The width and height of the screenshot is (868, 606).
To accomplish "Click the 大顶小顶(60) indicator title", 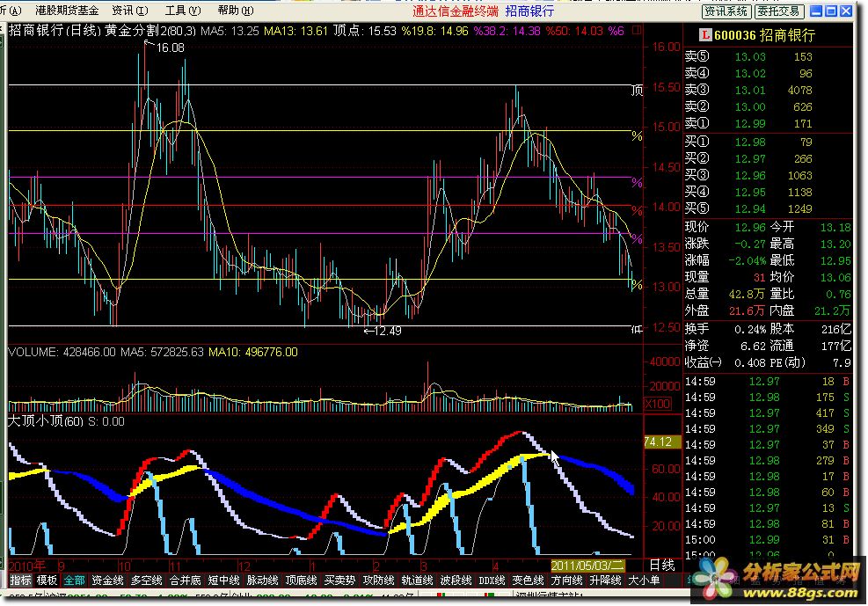I will tap(44, 421).
